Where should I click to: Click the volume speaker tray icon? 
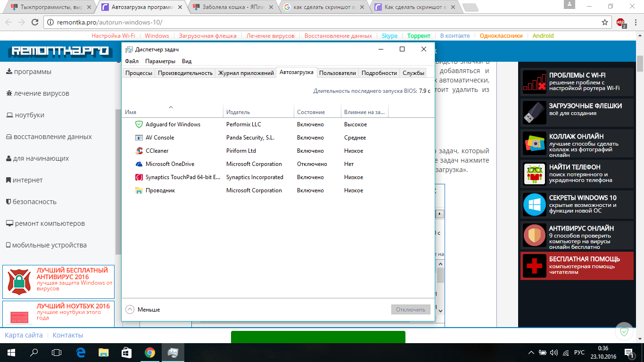[x=554, y=353]
